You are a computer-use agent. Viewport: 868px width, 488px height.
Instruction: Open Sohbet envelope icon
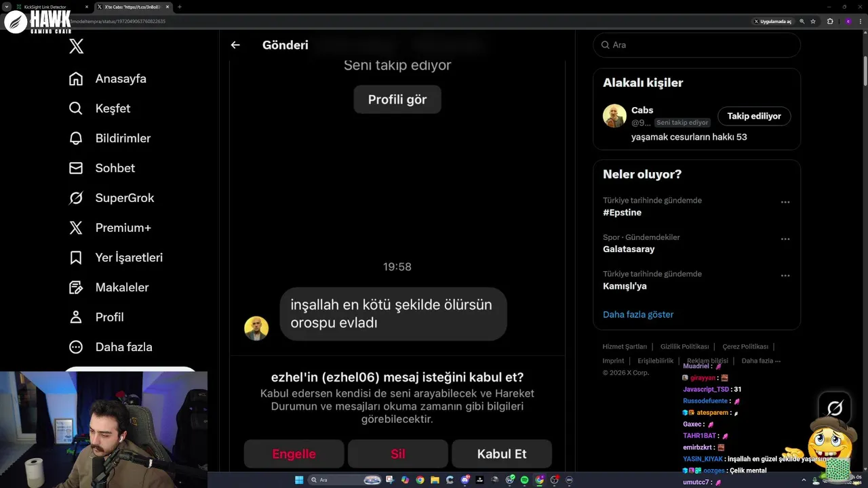(x=76, y=168)
